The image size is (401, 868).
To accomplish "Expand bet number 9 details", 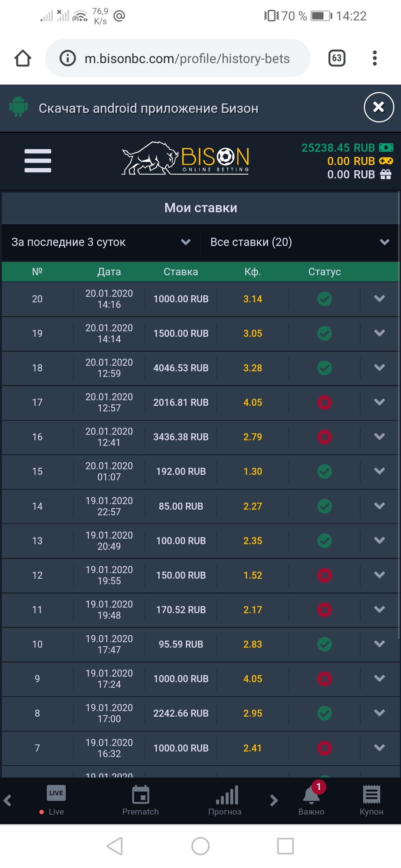I will [x=379, y=678].
